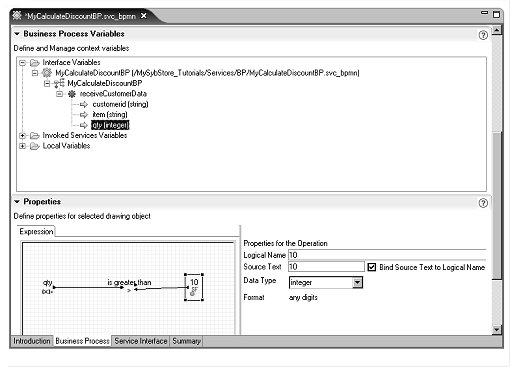
Task: Close the MyCalculateDiscountBP.svc_bpmn editor tab
Action: click(144, 16)
